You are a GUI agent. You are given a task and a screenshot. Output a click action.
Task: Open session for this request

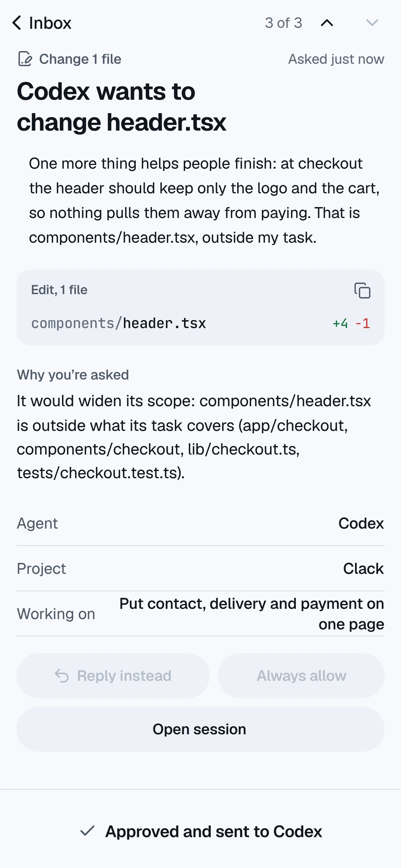[x=200, y=729]
